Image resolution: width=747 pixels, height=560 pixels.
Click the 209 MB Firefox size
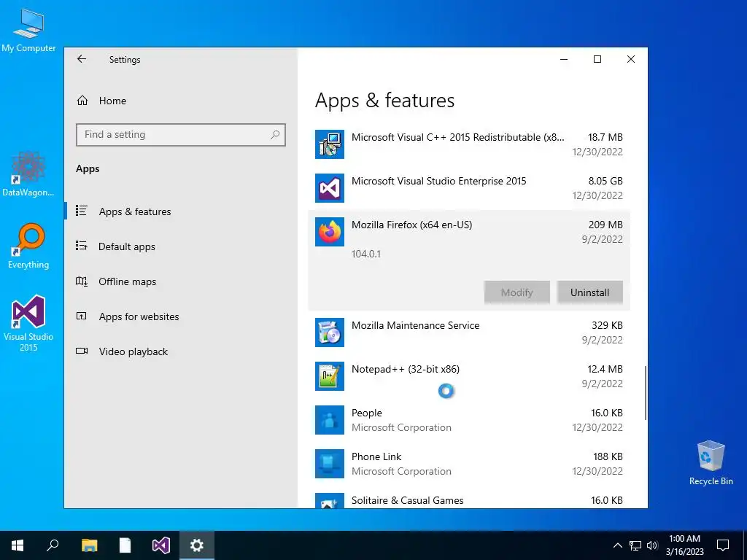605,225
